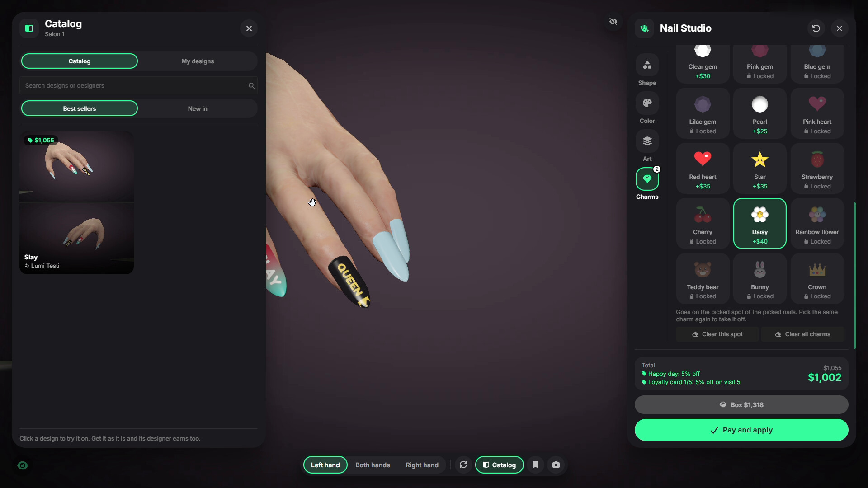The height and width of the screenshot is (488, 868).
Task: Select the Left hand option
Action: point(325,465)
